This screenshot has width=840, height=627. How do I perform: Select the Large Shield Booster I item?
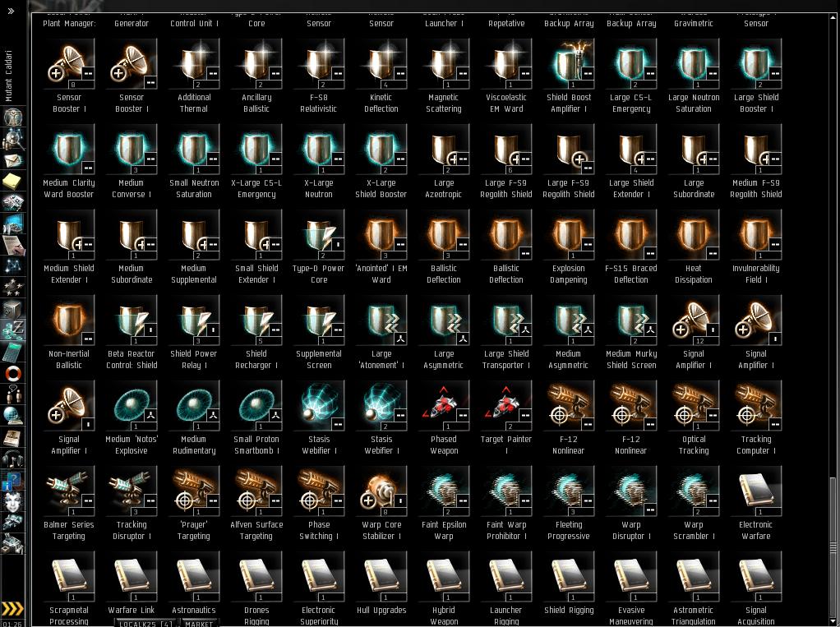[756, 63]
